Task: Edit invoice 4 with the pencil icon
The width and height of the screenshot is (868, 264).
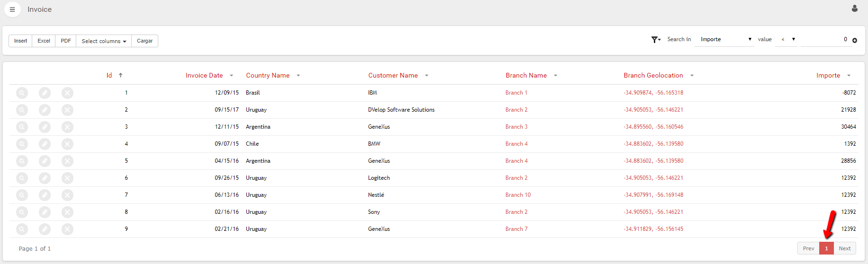Action: pos(45,144)
